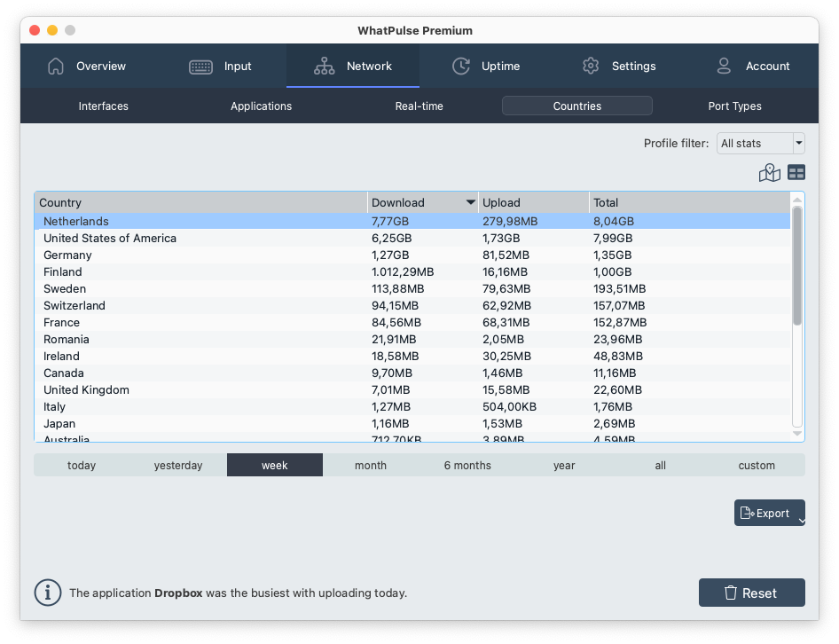Image resolution: width=839 pixels, height=644 pixels.
Task: Select the week time range
Action: (275, 465)
